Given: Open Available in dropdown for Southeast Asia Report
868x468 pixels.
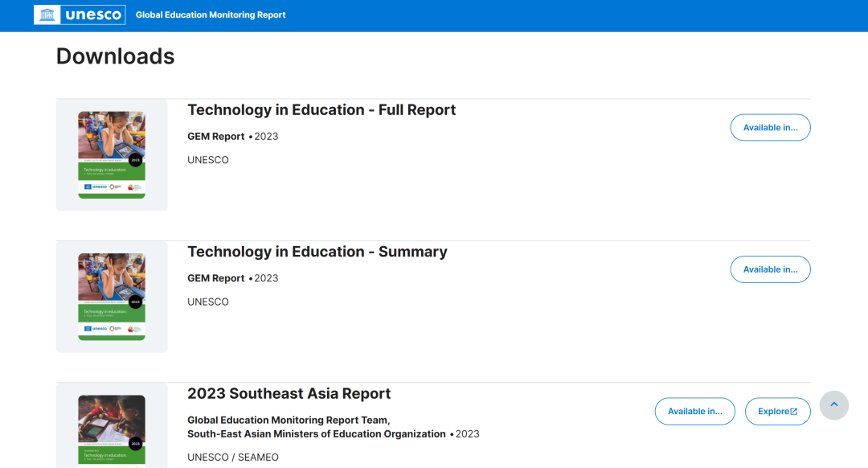Looking at the screenshot, I should click(694, 411).
